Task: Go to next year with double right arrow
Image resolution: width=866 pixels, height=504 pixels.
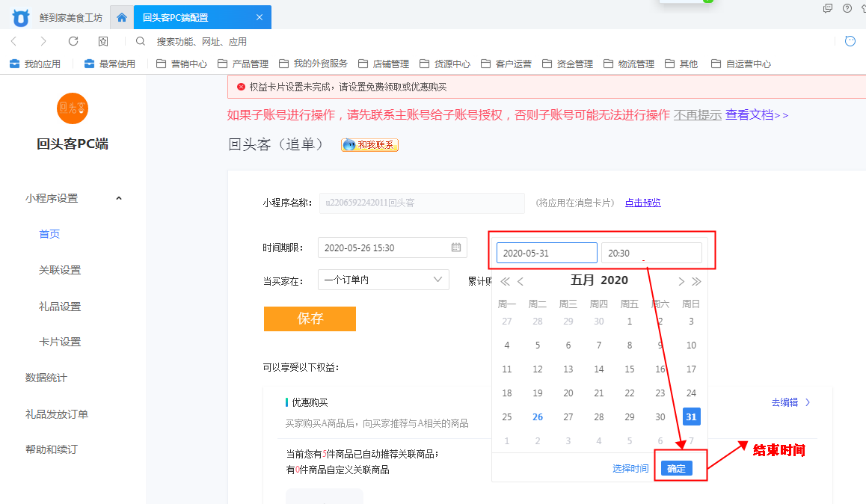Action: point(696,281)
